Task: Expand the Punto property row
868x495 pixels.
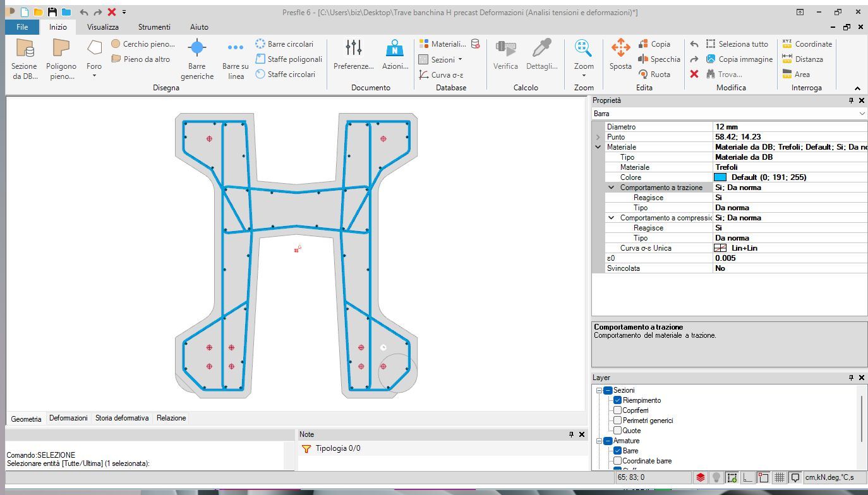Action: click(598, 137)
